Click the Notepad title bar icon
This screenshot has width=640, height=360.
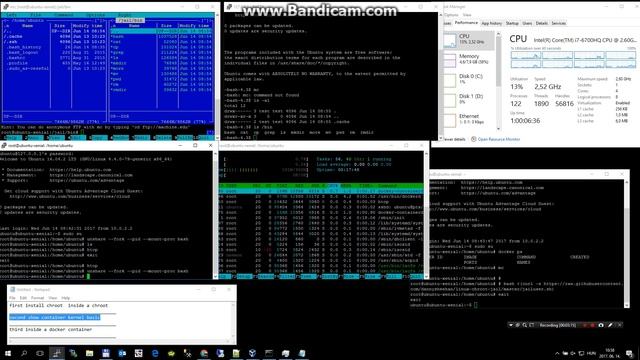coord(12,289)
